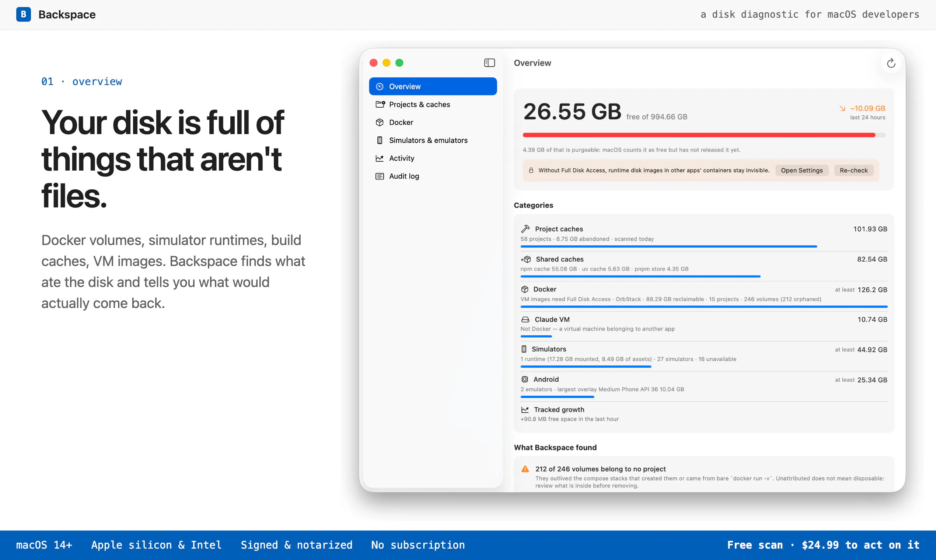Click the Projects & caches folder icon
The image size is (936, 560).
click(x=380, y=104)
